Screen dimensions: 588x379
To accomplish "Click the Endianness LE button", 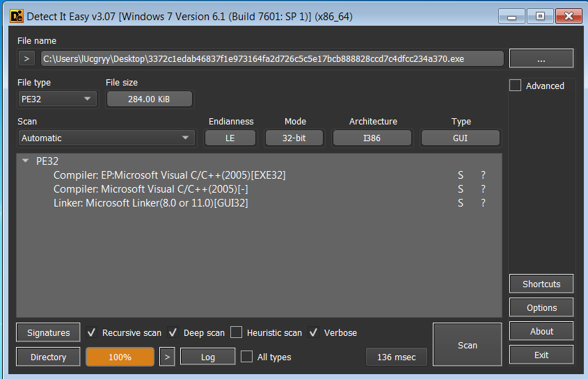I will [x=230, y=138].
